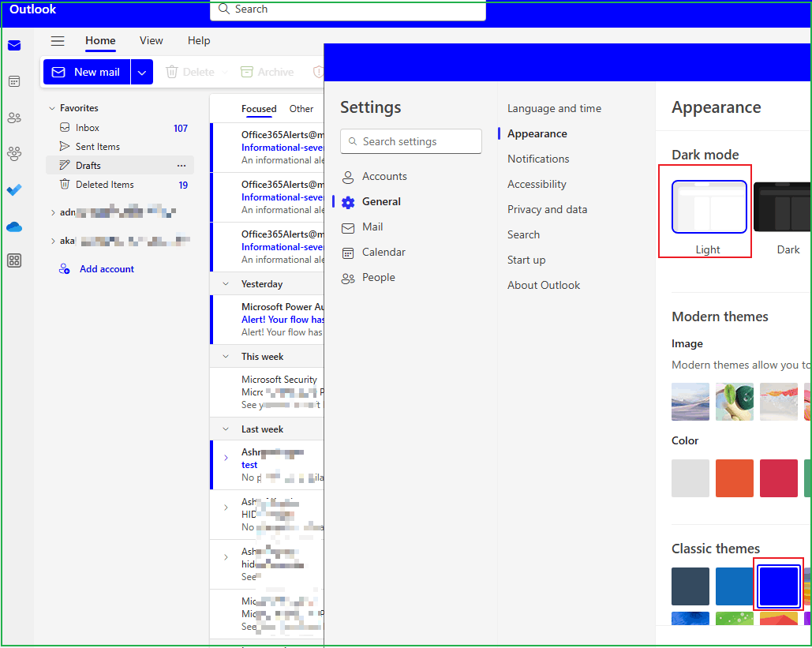Select the Dark mode option
Viewport: 812px width, 648px height.
(788, 207)
